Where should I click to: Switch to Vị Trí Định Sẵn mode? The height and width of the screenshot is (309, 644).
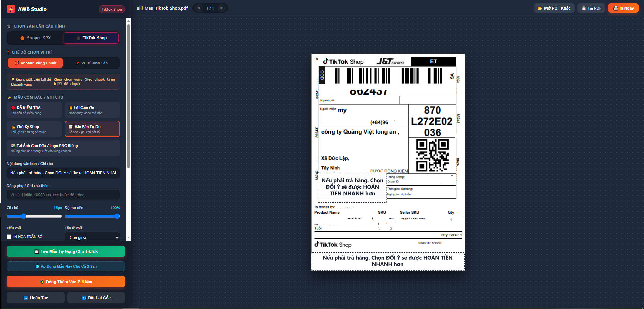pos(91,63)
